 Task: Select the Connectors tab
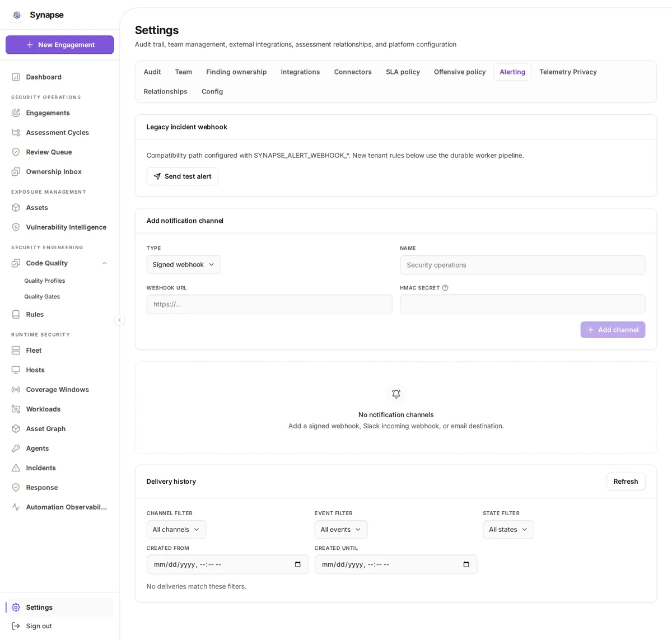353,72
